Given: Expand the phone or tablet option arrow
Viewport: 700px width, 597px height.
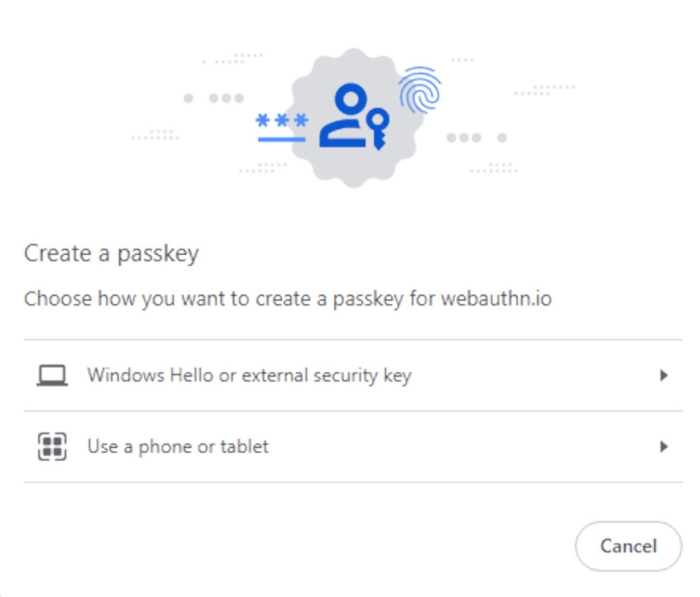Looking at the screenshot, I should pos(664,447).
